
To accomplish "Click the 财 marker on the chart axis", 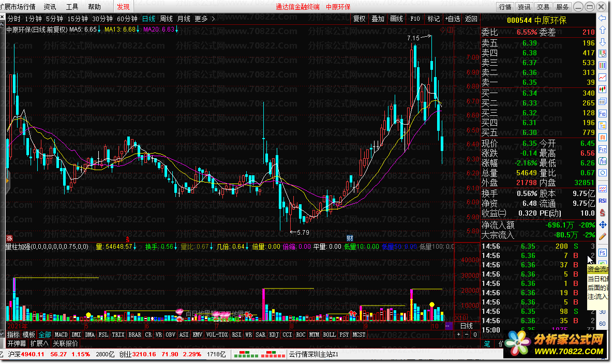I will [350, 238].
